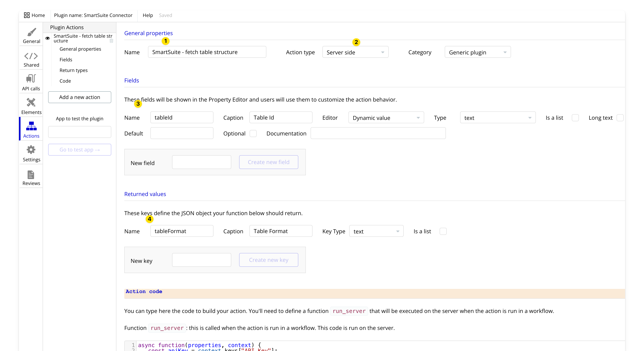644x351 pixels.
Task: Click the Add a new action button
Action: coord(80,97)
